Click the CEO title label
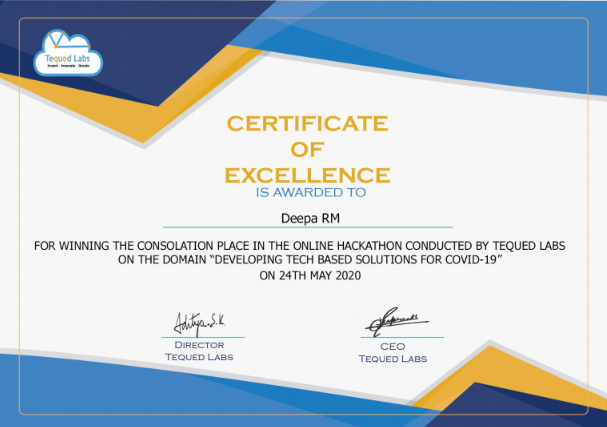Screen dimensions: 607x427 point(393,346)
